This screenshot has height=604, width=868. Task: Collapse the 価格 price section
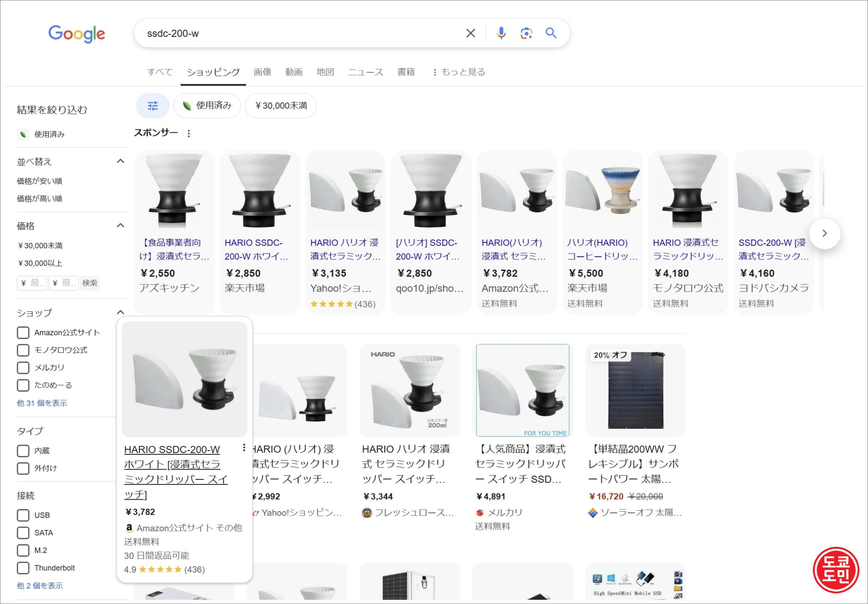click(x=120, y=225)
